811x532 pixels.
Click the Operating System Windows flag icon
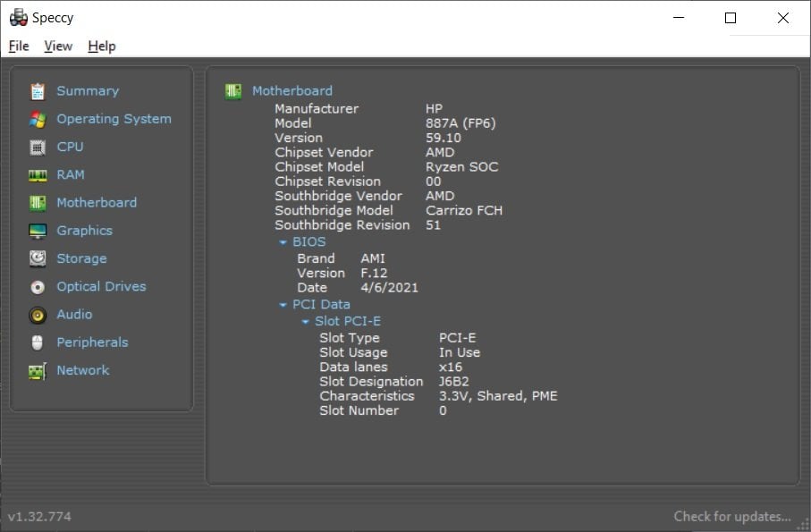[x=38, y=120]
